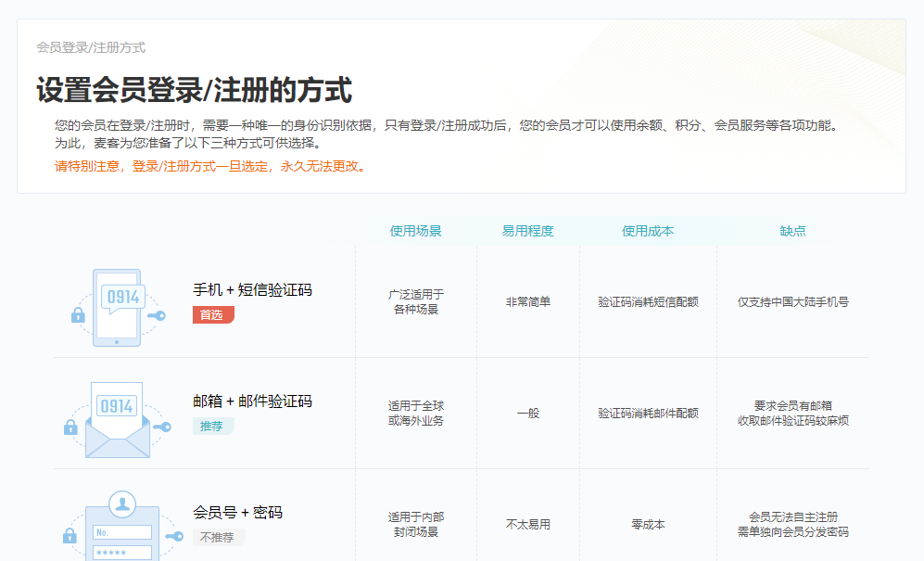The height and width of the screenshot is (561, 924).
Task: Click the red 首选 badge
Action: click(x=213, y=315)
